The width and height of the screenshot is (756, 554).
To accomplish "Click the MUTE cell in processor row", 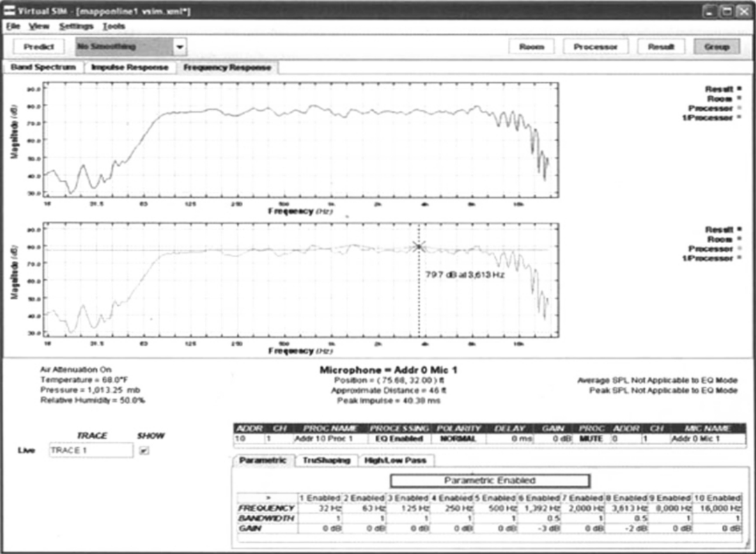I will pos(592,439).
